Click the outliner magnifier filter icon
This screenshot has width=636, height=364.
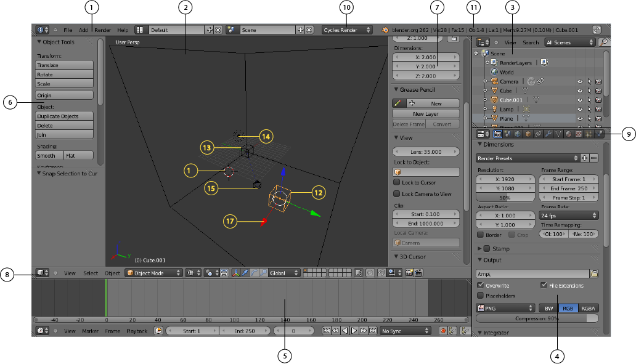pyautogui.click(x=604, y=42)
